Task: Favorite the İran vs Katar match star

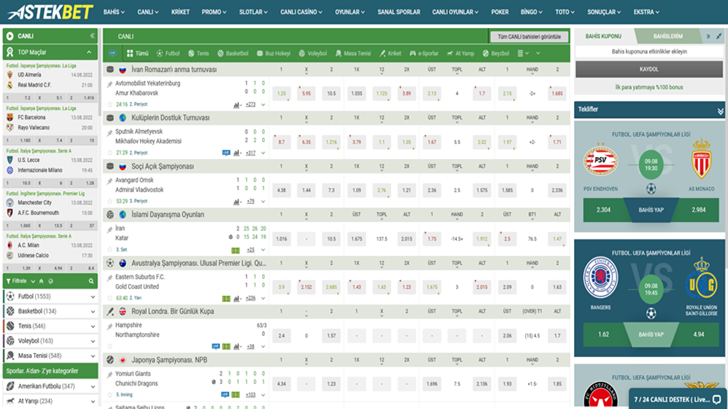Action: [x=110, y=249]
